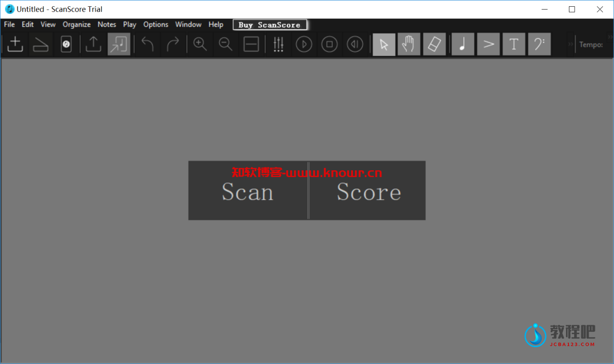Click the Stop playback button

coord(330,44)
